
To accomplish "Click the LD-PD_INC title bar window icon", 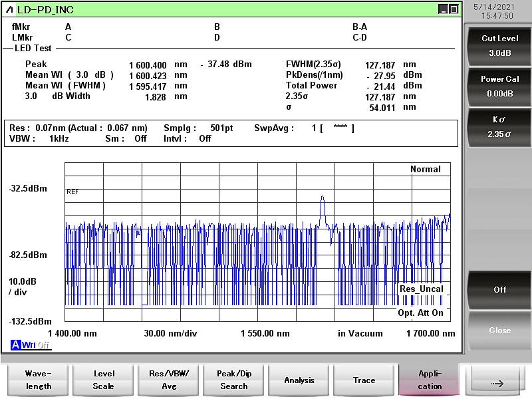I will pos(9,9).
